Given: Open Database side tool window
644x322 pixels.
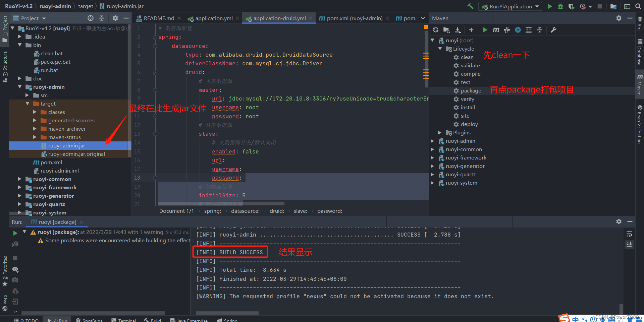Looking at the screenshot, I should [640, 52].
